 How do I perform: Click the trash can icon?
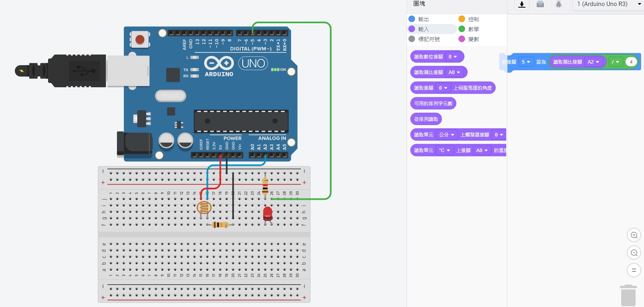[628, 295]
